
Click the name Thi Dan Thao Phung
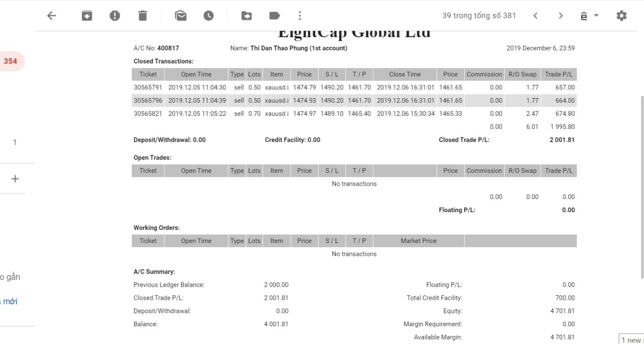point(279,48)
